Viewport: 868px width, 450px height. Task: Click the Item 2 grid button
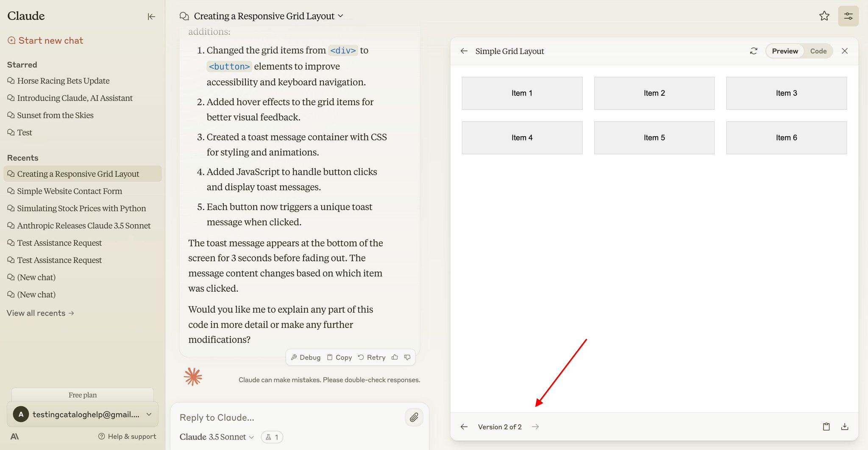pos(654,93)
